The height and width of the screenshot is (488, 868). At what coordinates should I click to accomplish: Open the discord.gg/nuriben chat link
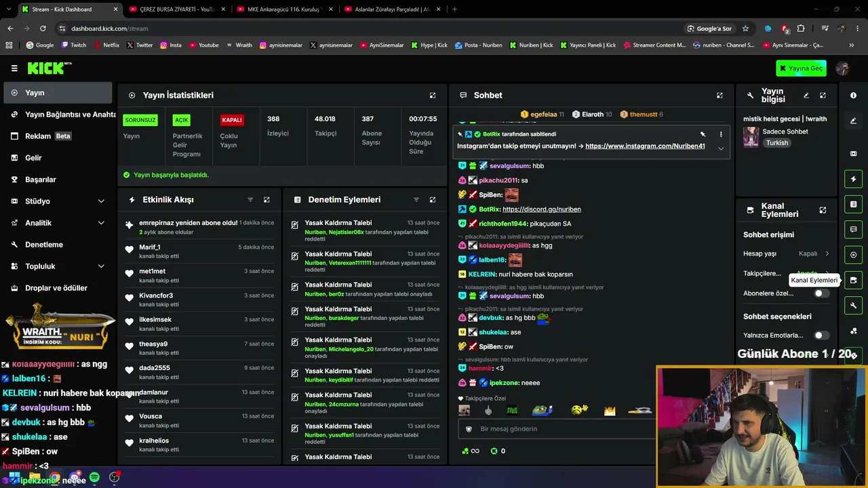(542, 209)
